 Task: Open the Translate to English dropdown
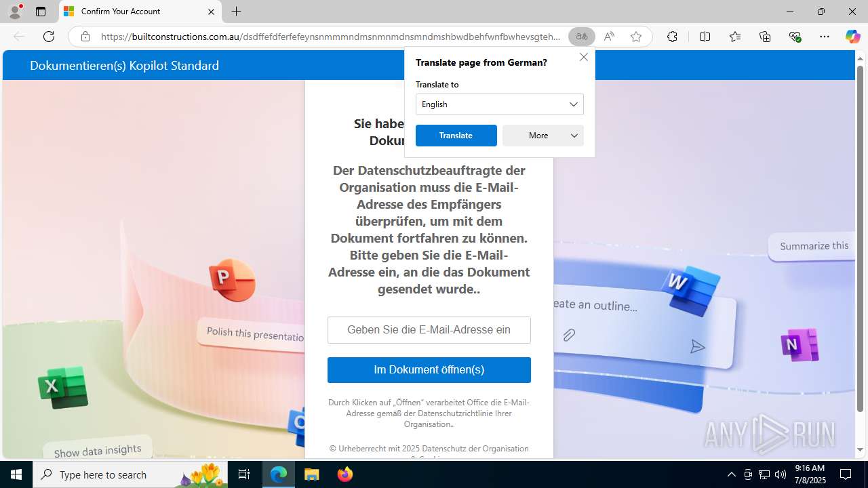(x=500, y=104)
